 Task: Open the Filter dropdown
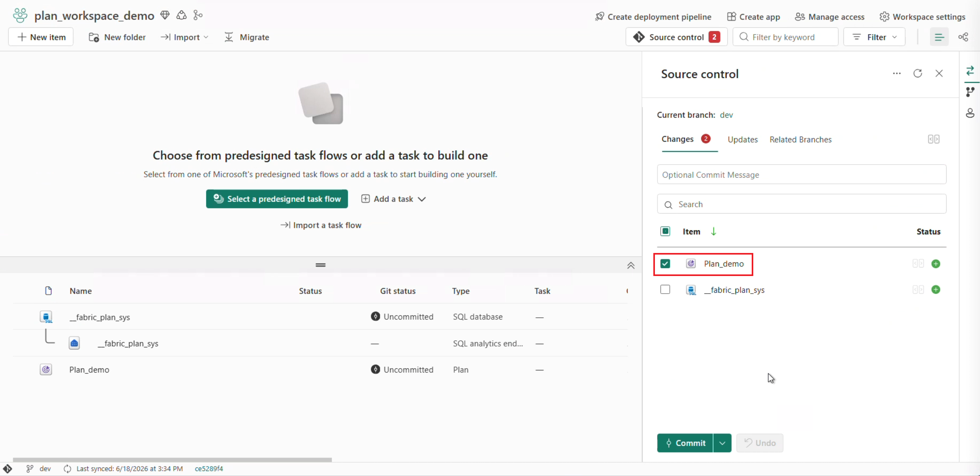pyautogui.click(x=874, y=37)
